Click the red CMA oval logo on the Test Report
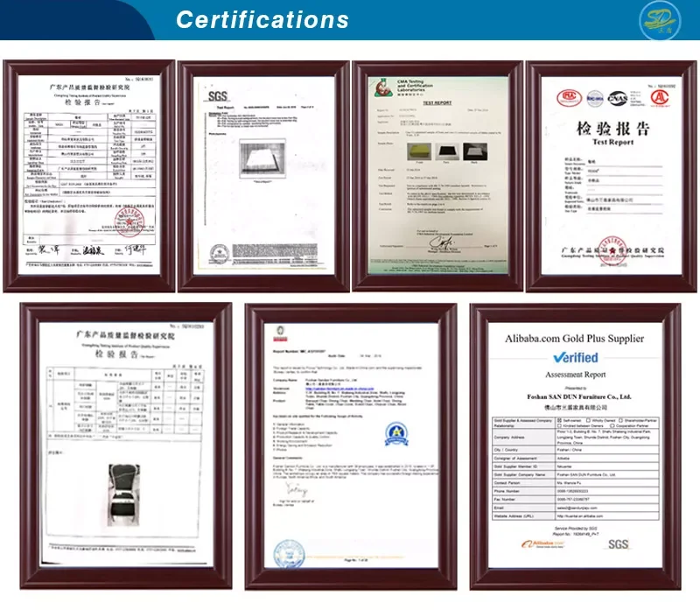Screen dimensions: 700x610 [x=569, y=98]
